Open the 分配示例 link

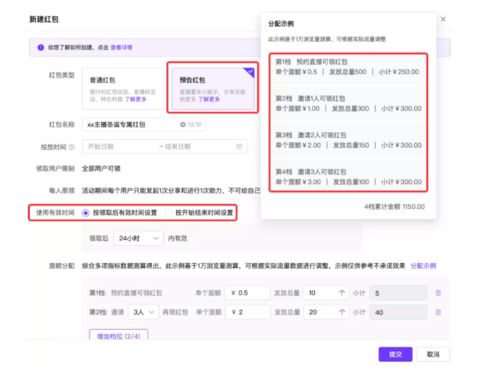(x=423, y=266)
